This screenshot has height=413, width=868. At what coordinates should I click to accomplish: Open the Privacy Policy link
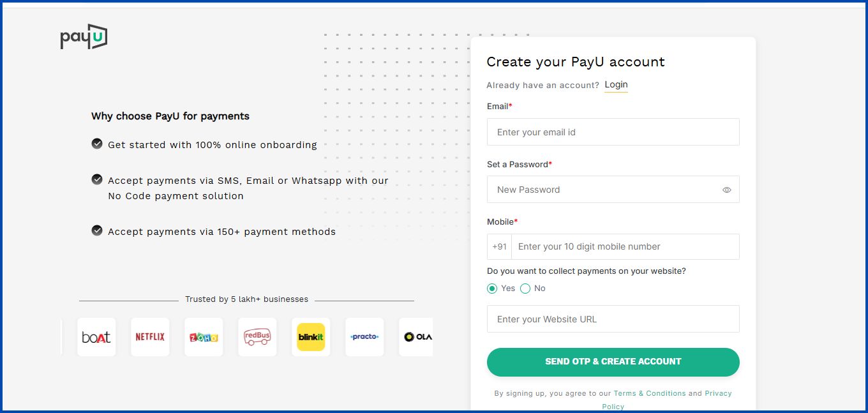[x=719, y=393]
